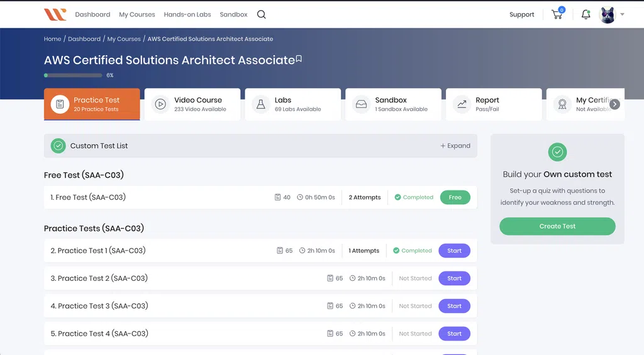The height and width of the screenshot is (355, 644).
Task: Switch to the Report tab
Action: point(494,104)
